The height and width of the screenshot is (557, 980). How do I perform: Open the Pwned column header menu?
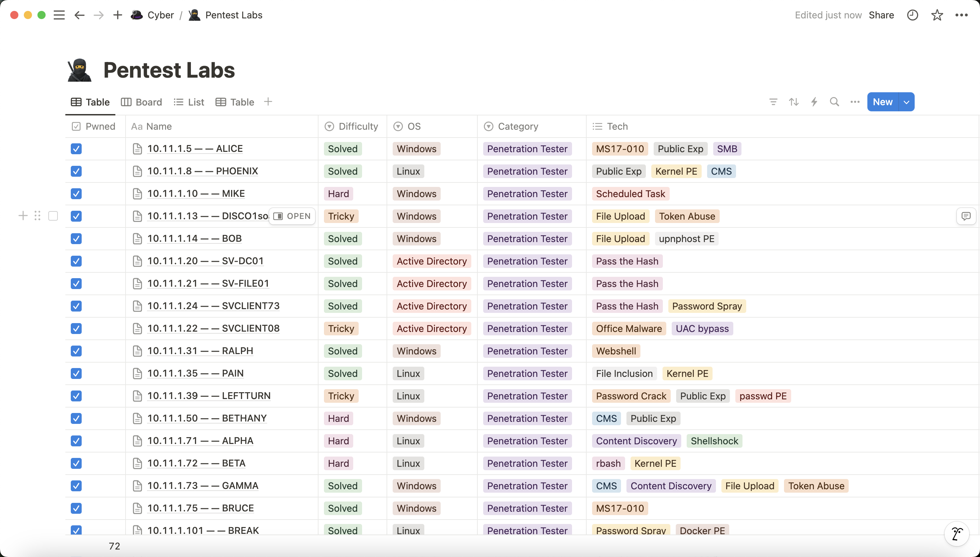click(x=95, y=126)
